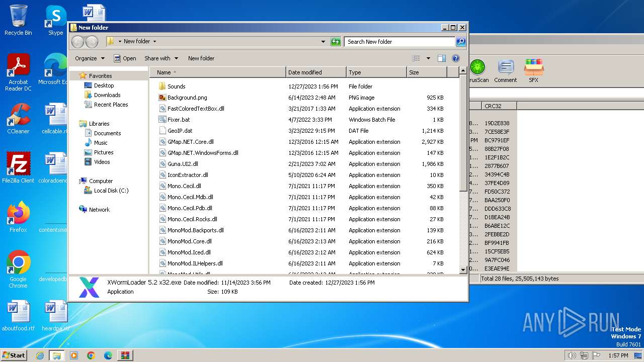The image size is (644, 362).
Task: Click the Start button
Action: pos(14,355)
